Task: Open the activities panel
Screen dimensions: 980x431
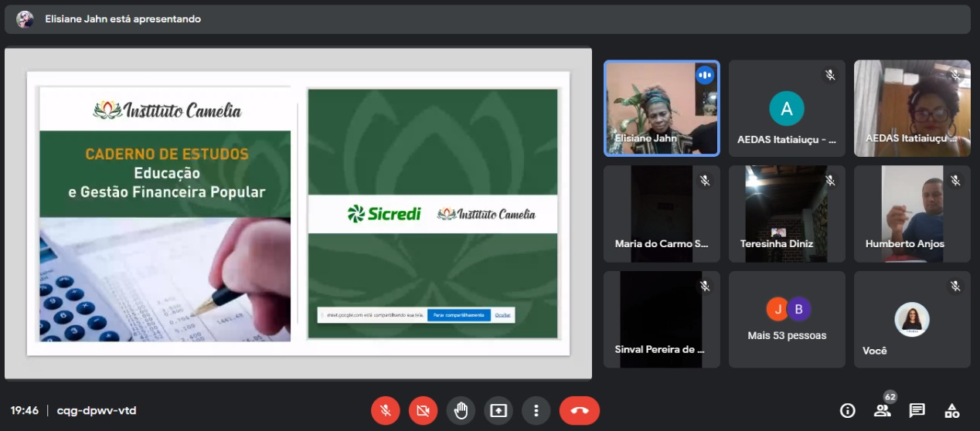Action: pyautogui.click(x=952, y=410)
